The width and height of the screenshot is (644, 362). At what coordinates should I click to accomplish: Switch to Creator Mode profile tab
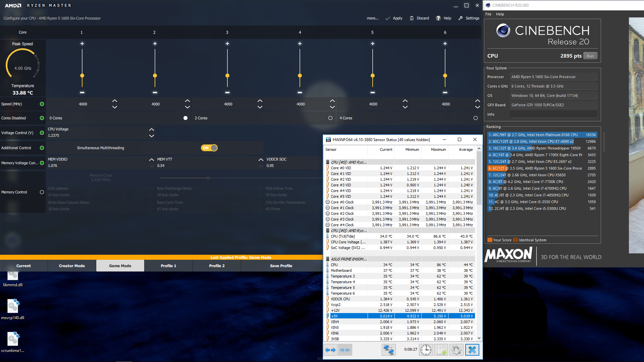pyautogui.click(x=72, y=266)
